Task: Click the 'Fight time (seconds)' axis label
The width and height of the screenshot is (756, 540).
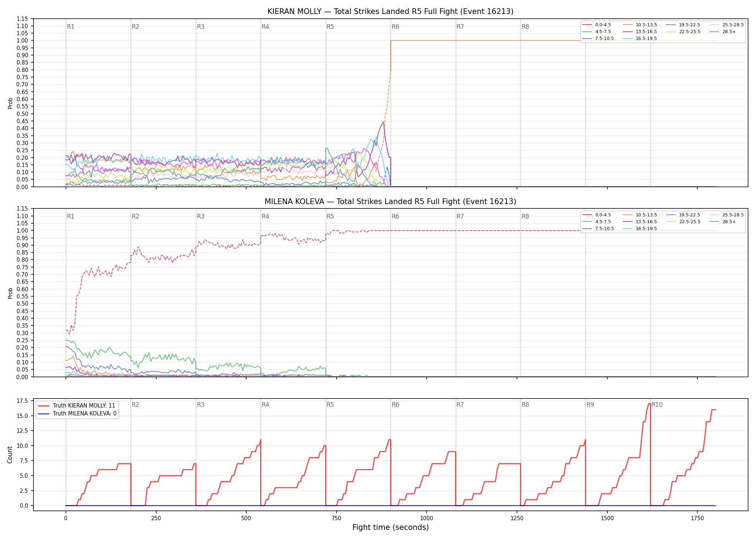Action: coord(391,527)
